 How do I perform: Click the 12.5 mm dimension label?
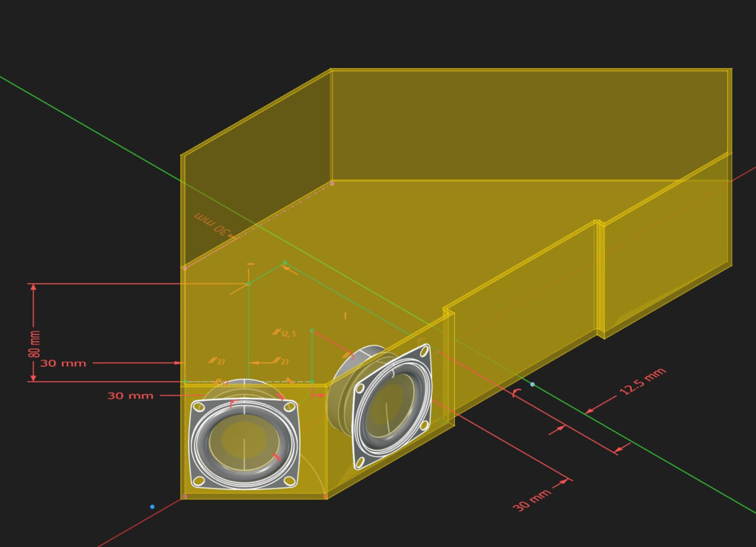pyautogui.click(x=642, y=381)
